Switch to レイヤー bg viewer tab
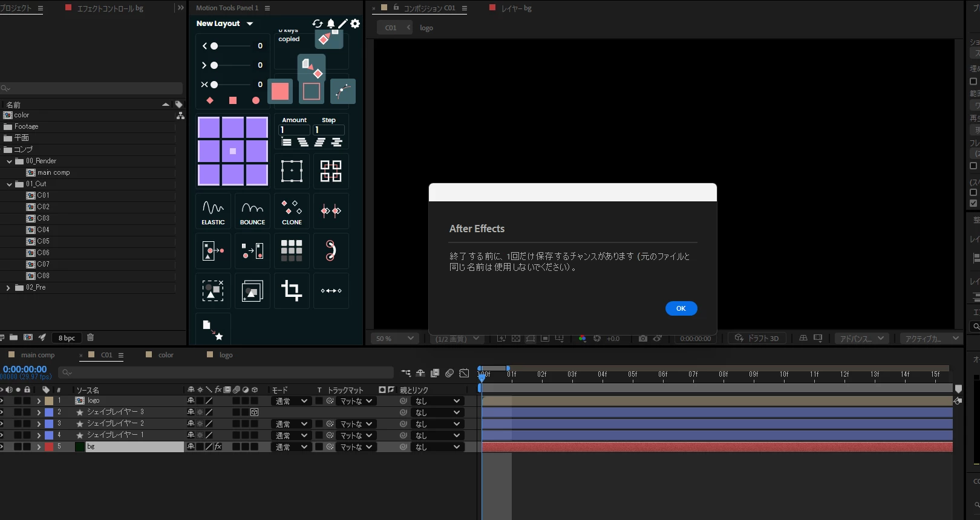The width and height of the screenshot is (980, 520). (x=516, y=8)
